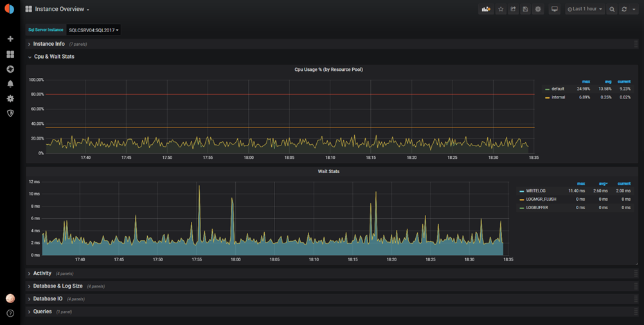Image resolution: width=644 pixels, height=325 pixels.
Task: Open the Create plus menu in sidebar
Action: 10,39
